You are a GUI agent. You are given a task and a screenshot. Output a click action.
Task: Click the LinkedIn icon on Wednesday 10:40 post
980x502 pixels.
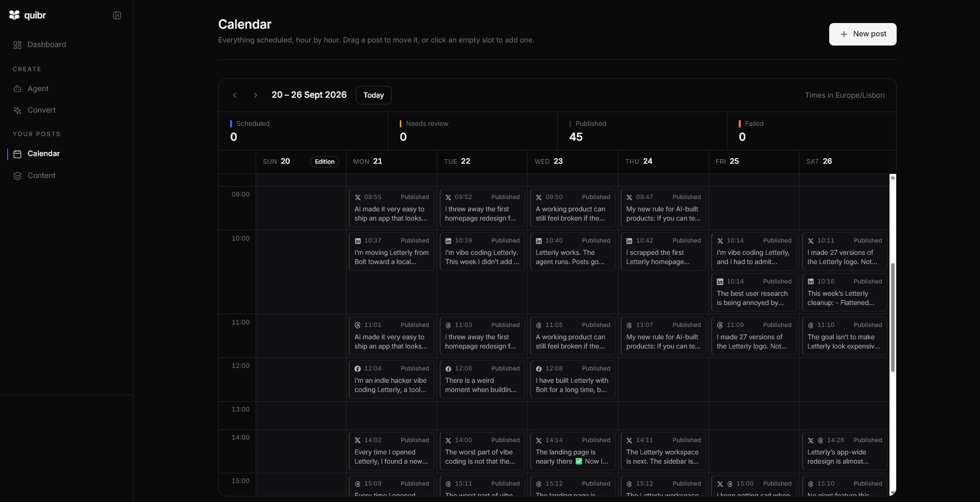pos(539,241)
